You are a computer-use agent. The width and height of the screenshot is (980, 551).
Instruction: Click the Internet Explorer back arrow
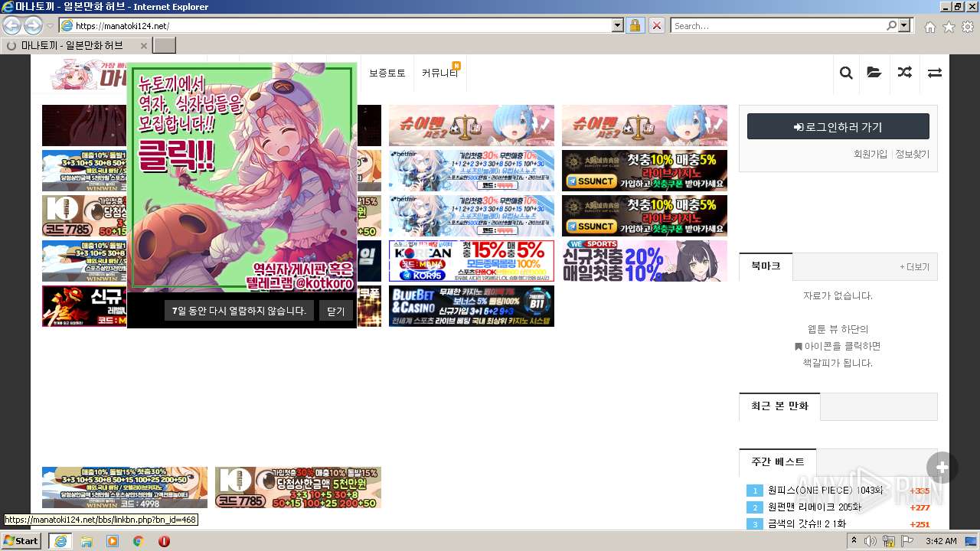tap(12, 25)
